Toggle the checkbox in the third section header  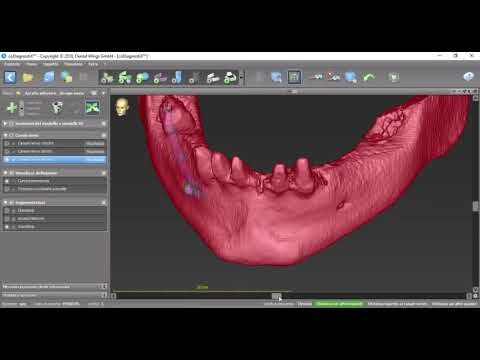tap(11, 173)
